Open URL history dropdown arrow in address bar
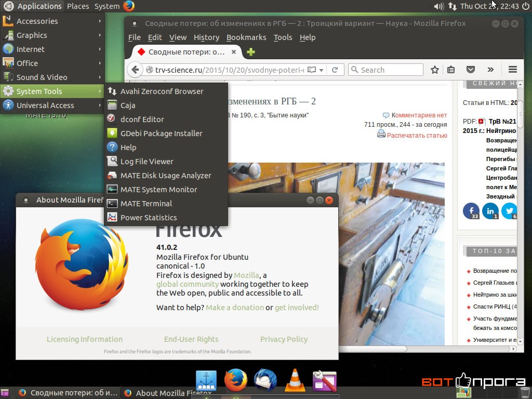532x399 pixels. coord(321,70)
